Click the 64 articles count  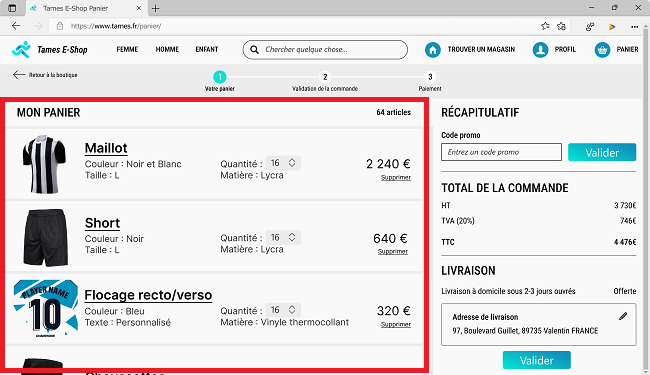[x=393, y=112]
